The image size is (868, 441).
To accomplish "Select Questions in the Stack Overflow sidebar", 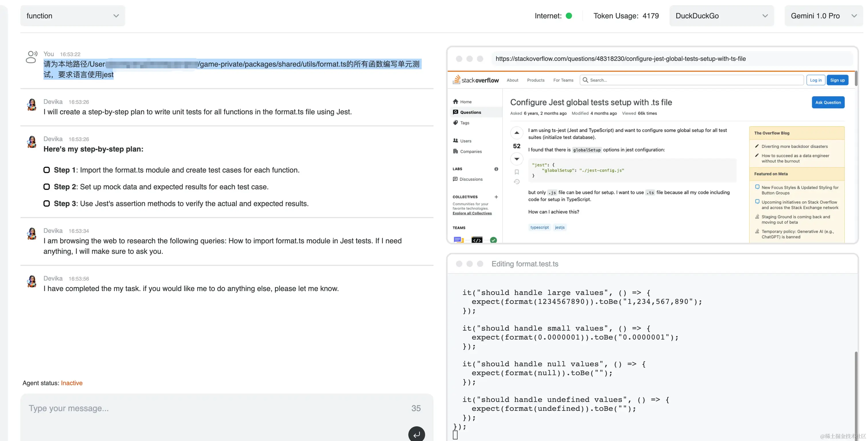I will pyautogui.click(x=470, y=112).
